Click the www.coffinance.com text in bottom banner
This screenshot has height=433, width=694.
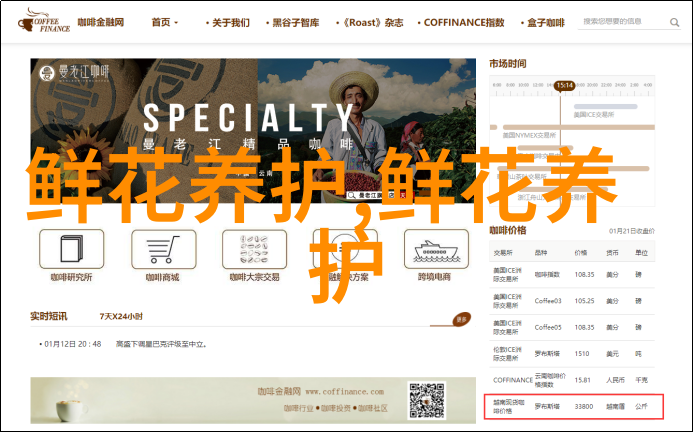coord(344,392)
